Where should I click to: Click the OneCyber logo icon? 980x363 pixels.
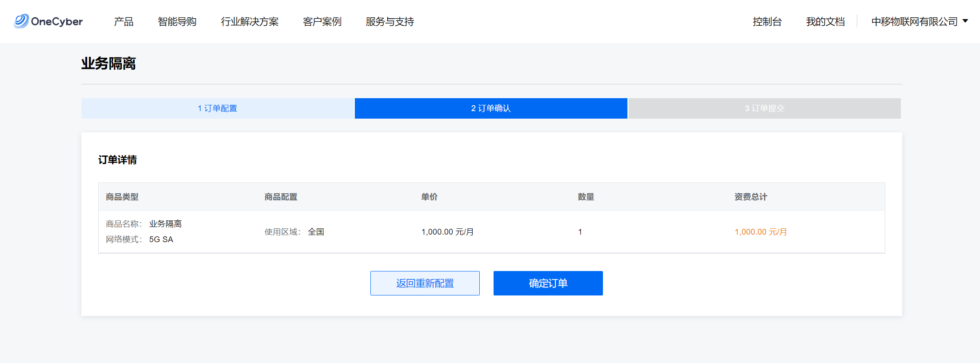[x=21, y=21]
